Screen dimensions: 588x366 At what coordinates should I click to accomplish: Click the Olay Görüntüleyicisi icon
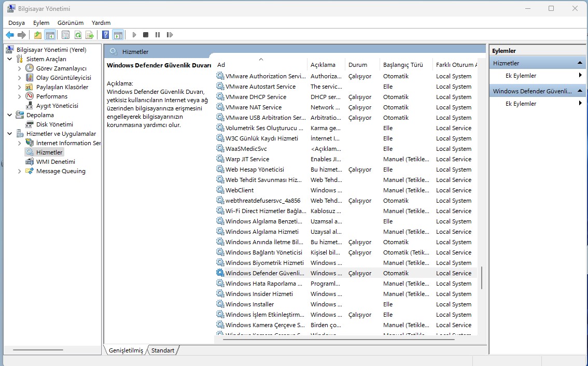pyautogui.click(x=30, y=77)
